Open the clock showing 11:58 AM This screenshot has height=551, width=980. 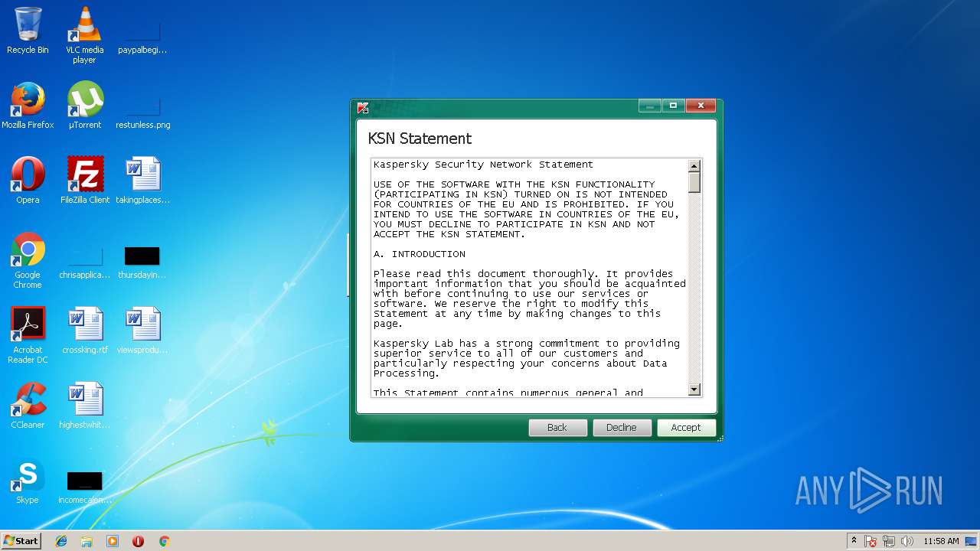(941, 541)
